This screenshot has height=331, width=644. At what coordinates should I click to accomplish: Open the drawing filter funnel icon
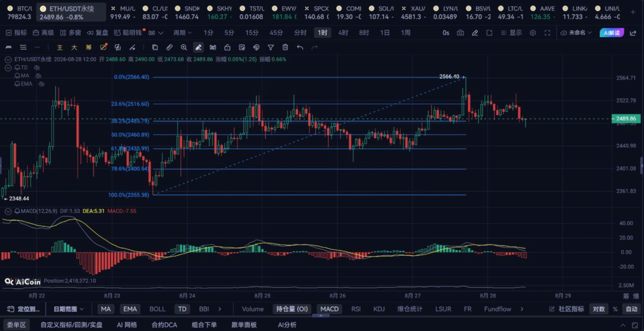(x=271, y=47)
